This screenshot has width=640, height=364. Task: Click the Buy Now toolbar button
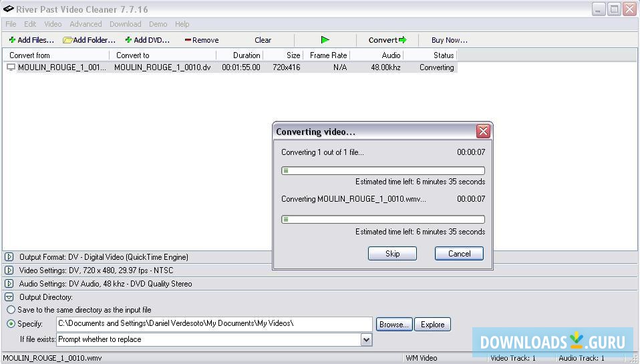449,40
